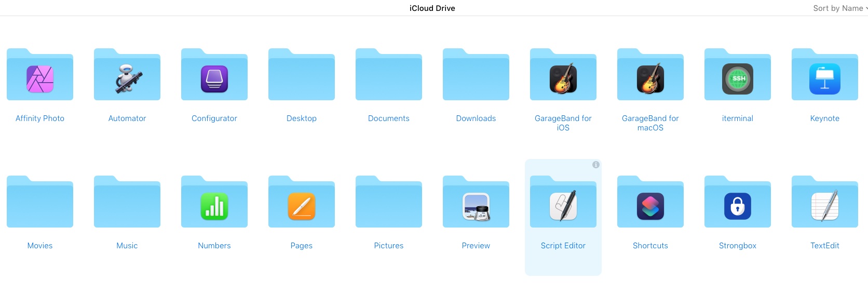Image resolution: width=868 pixels, height=307 pixels.
Task: Open the Strongbox folder icon
Action: click(x=738, y=202)
